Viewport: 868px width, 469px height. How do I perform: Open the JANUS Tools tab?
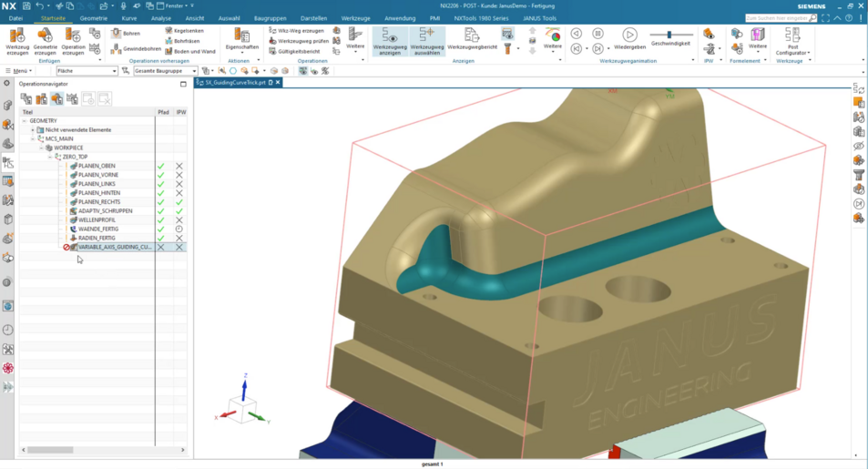539,18
